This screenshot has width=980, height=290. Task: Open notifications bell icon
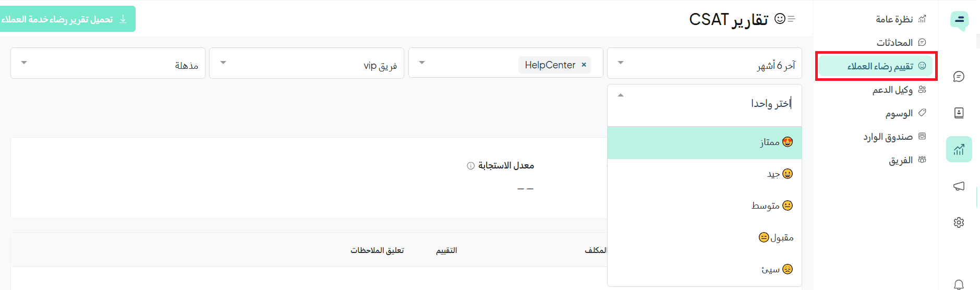tap(959, 284)
